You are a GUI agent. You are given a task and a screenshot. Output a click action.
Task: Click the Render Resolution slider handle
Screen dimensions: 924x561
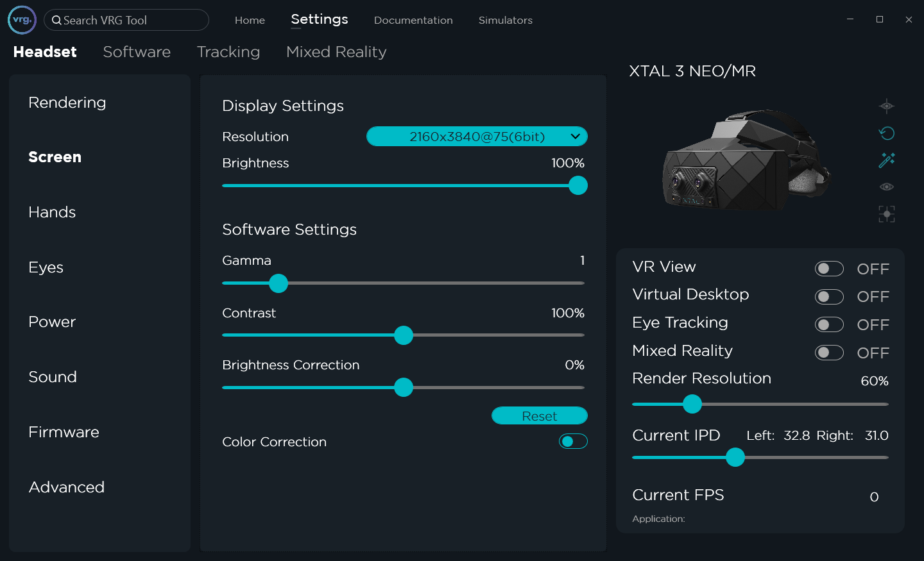pos(692,404)
